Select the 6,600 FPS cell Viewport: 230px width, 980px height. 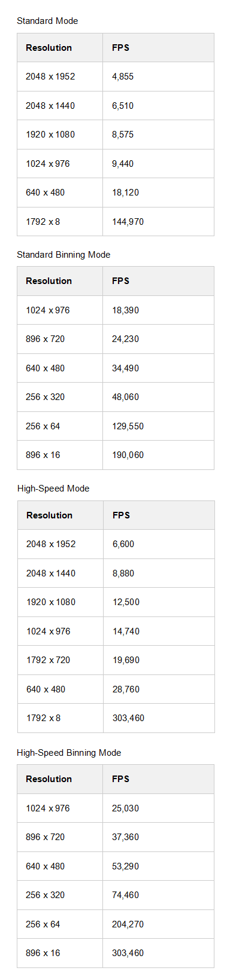click(159, 544)
